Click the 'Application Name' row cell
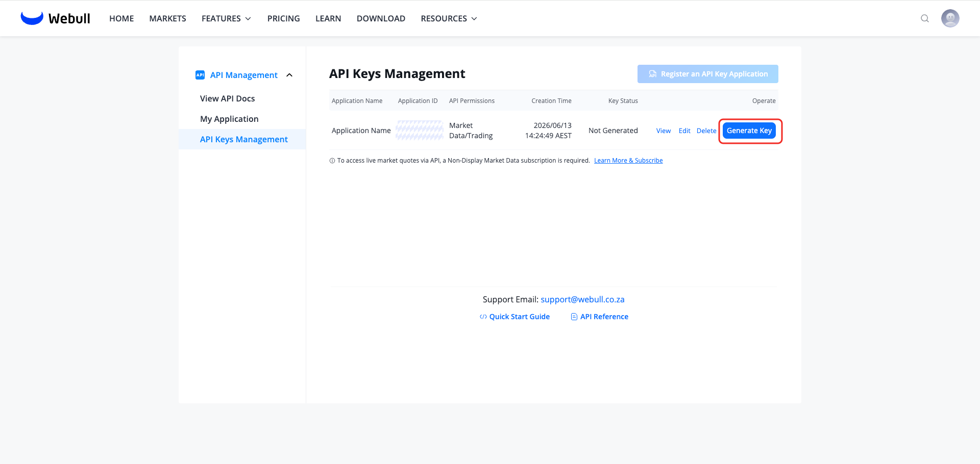The height and width of the screenshot is (464, 980). tap(361, 131)
